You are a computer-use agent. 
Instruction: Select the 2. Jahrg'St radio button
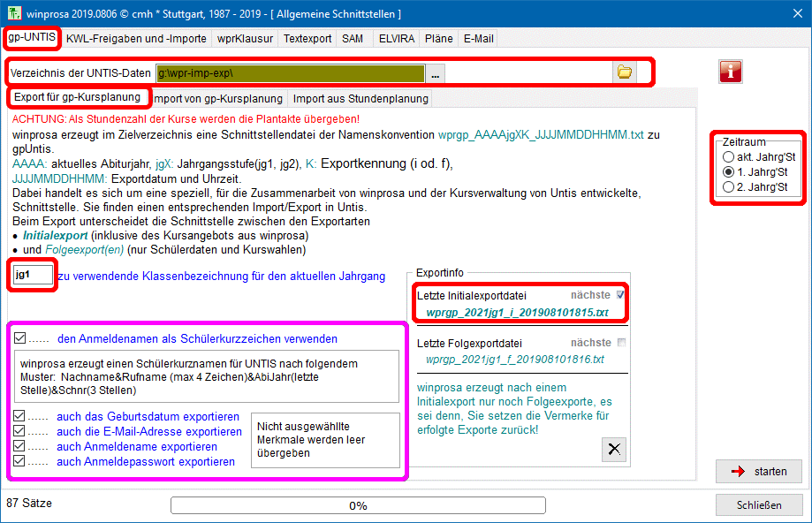[729, 187]
